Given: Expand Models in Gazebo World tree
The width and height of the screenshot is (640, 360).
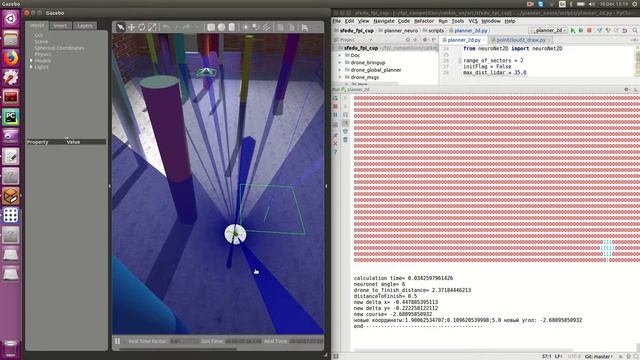Looking at the screenshot, I should tap(31, 60).
